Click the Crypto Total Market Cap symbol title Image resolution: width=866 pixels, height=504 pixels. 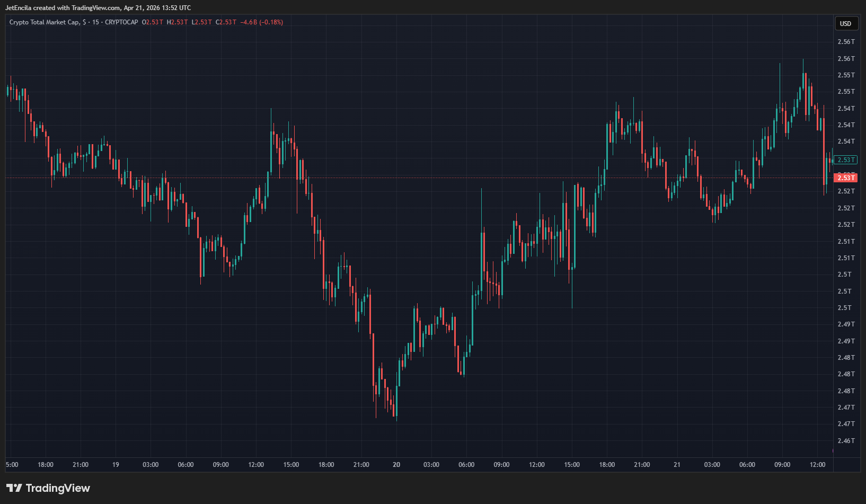[45, 22]
